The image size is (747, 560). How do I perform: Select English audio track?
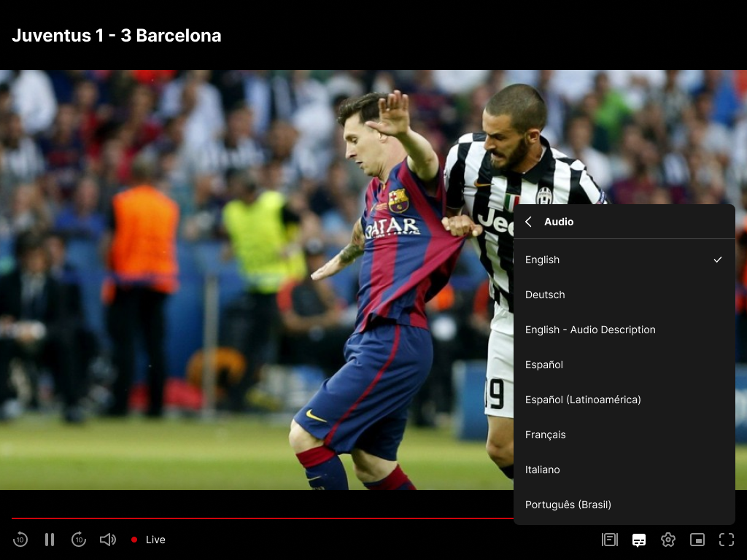pos(624,260)
